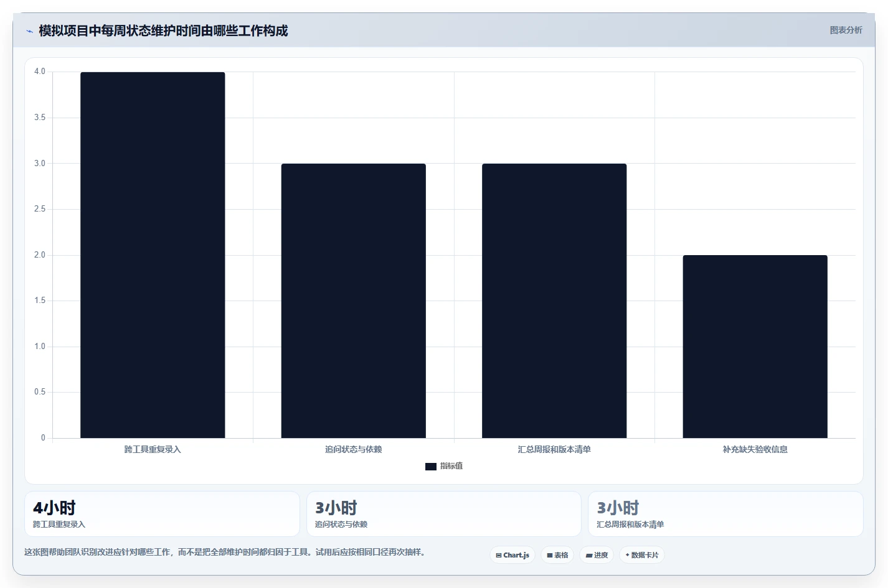Viewport: 888px width, 588px height.
Task: Click the 4.0 y-axis tick label
Action: click(x=40, y=72)
